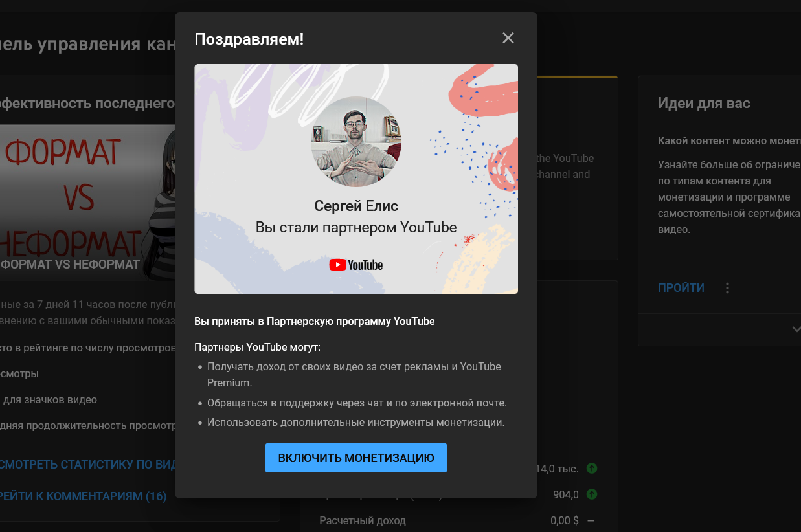Close the Поздравляем! dialog with the X
Screen dimensions: 801x532
(x=508, y=38)
